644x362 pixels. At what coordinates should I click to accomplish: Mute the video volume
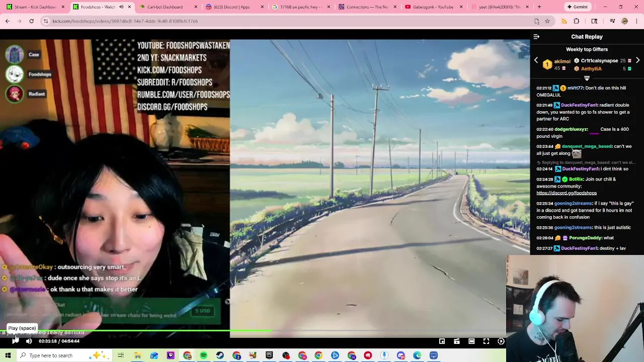pos(29,341)
